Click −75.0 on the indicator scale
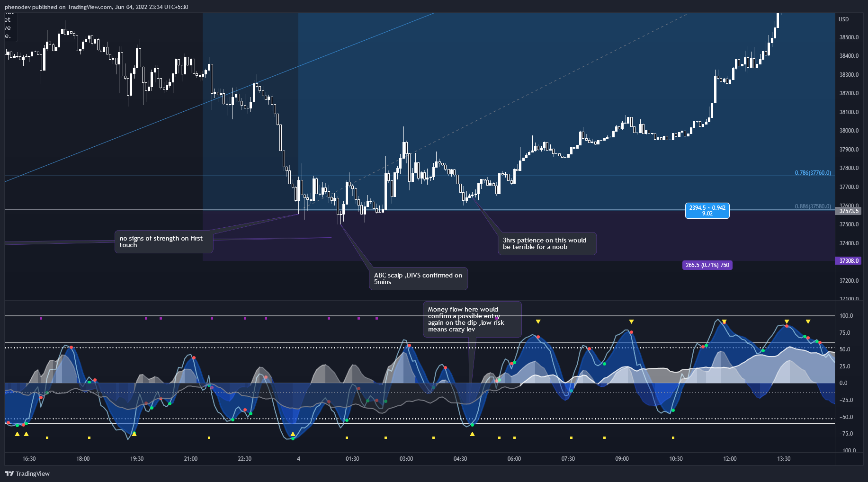868x482 pixels. coord(846,434)
